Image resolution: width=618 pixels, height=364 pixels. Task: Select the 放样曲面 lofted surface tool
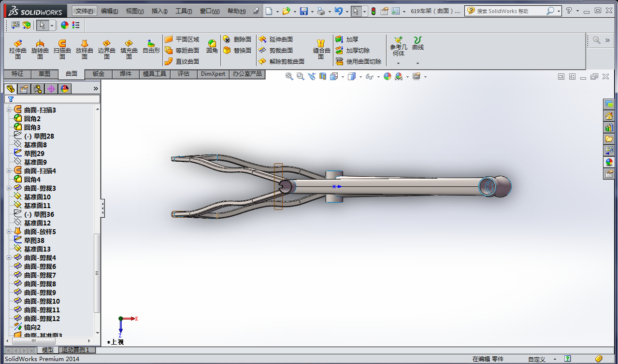(x=85, y=49)
